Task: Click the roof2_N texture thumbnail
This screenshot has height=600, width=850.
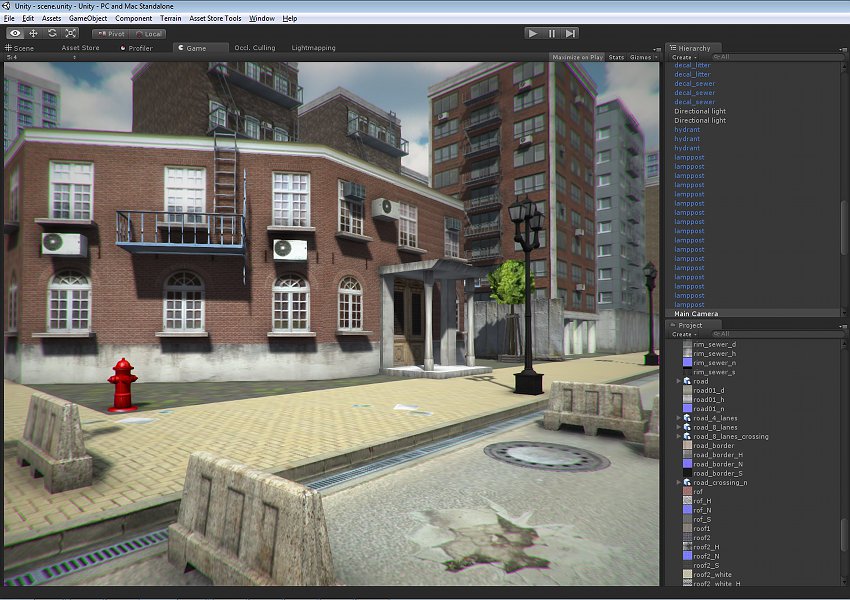Action: coord(687,556)
